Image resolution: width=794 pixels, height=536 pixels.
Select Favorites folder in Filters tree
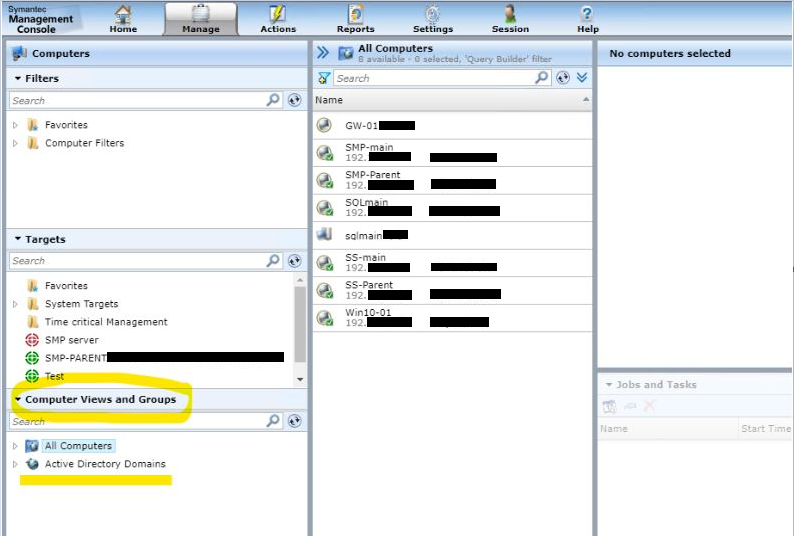click(66, 125)
